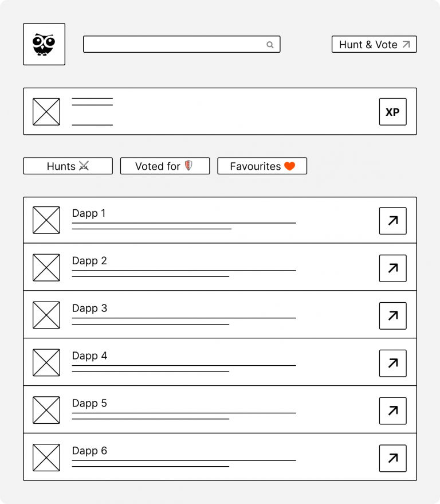
Task: Click the owl logo icon
Action: [44, 44]
